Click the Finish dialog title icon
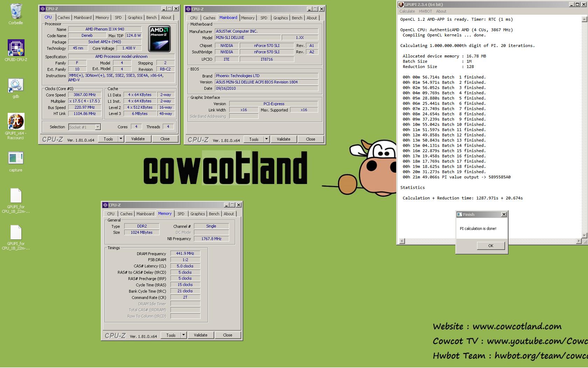Screen dimensions: 588x368 pyautogui.click(x=460, y=214)
